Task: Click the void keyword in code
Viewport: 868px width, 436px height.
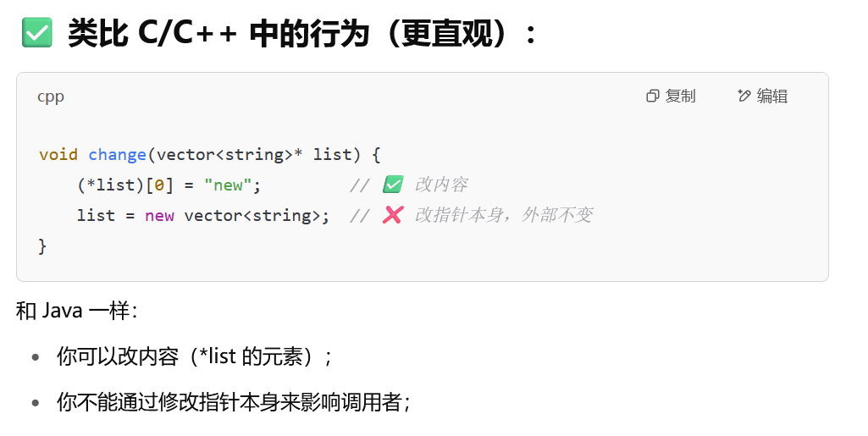Action: click(58, 154)
